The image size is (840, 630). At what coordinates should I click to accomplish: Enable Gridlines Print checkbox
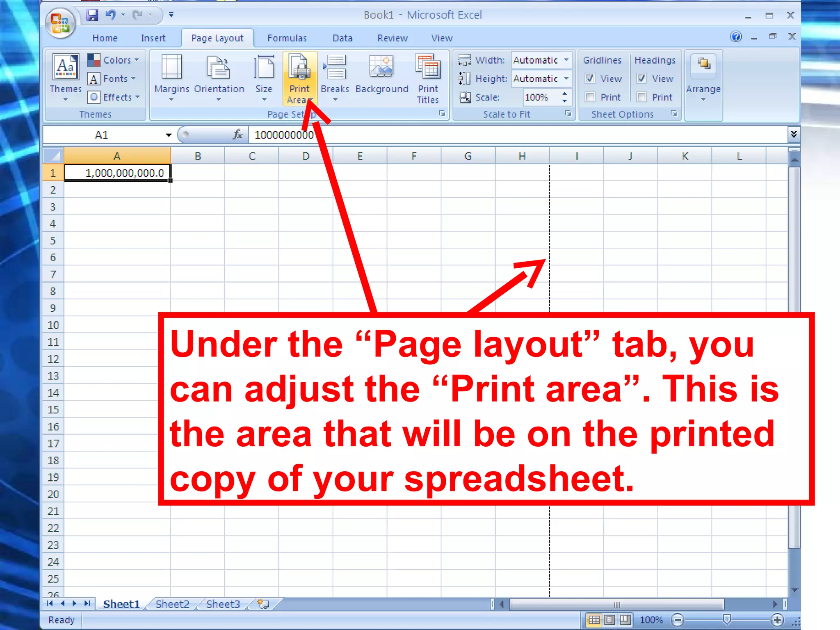(x=590, y=97)
